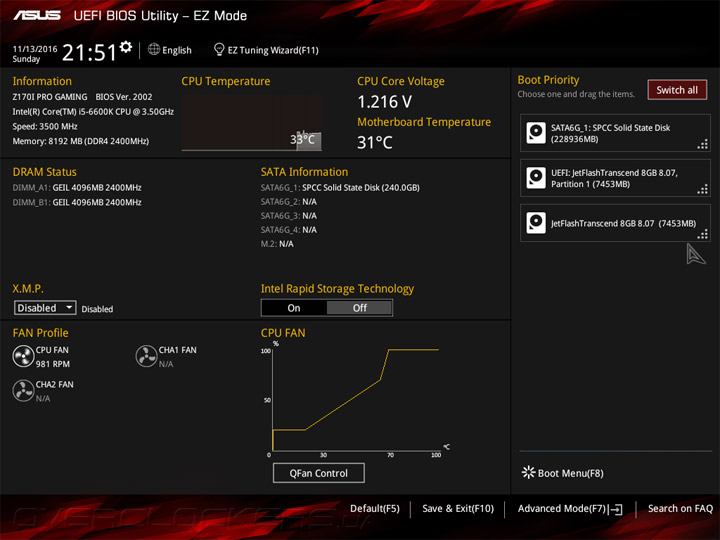Click the Motherboard Temperature 31°C value
Viewport: 720px width, 540px height.
click(x=375, y=142)
